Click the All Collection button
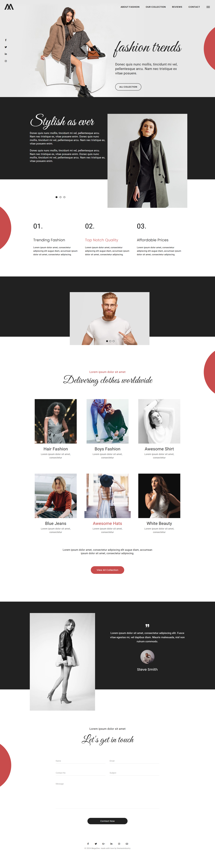The width and height of the screenshot is (215, 868). (128, 87)
